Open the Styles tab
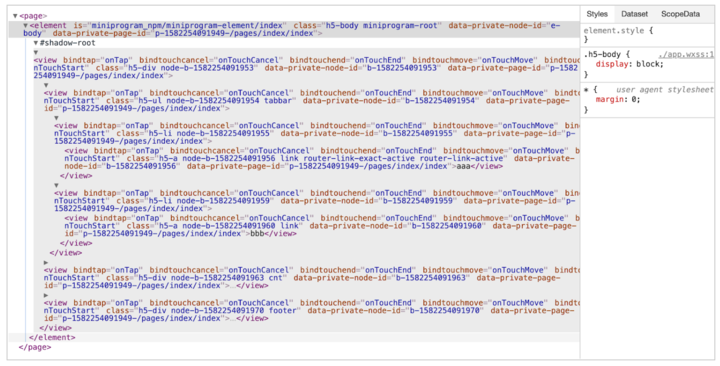Screen dimensions: 720x366 click(597, 14)
